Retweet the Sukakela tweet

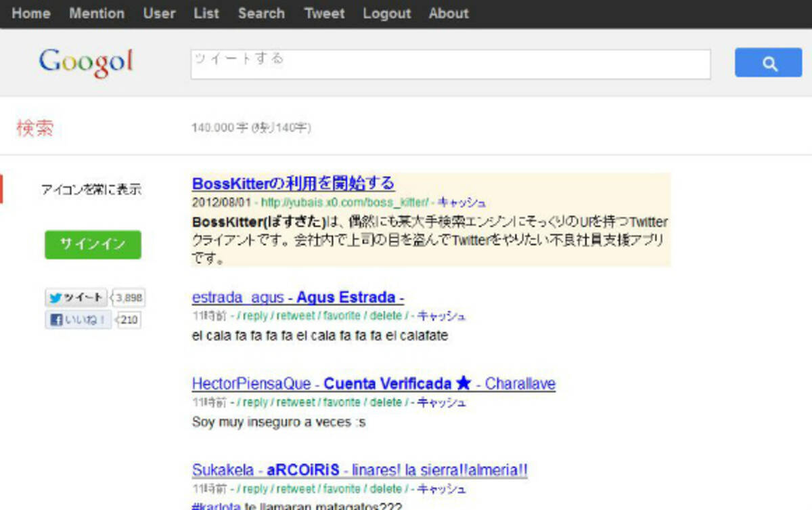296,489
